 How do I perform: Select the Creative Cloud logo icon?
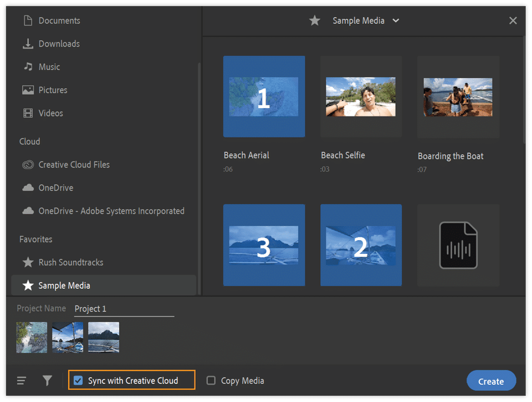28,165
